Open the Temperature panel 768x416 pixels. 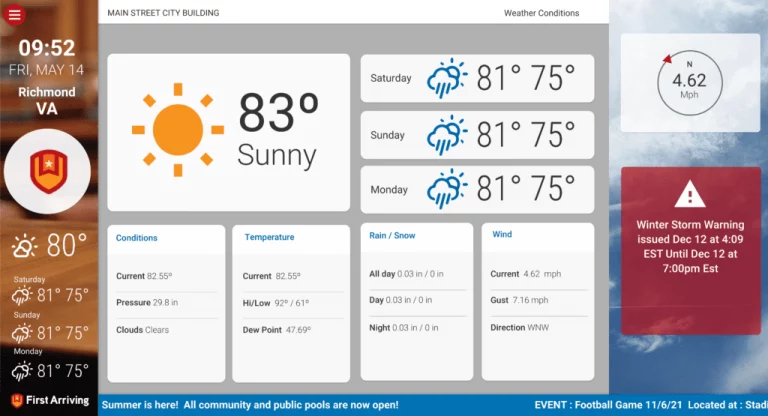point(269,238)
